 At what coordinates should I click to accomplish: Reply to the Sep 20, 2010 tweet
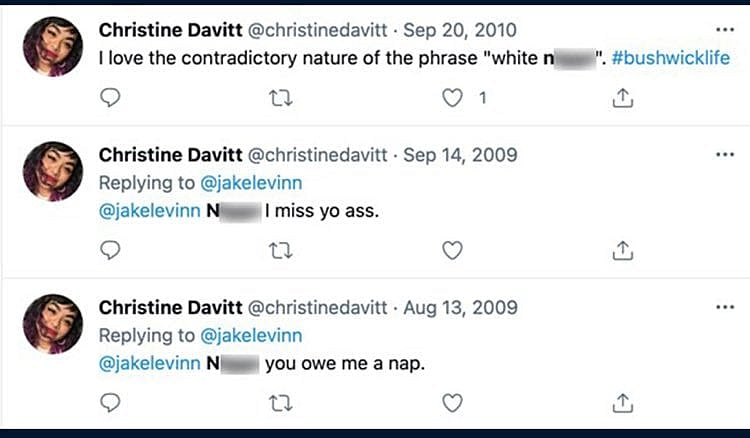pos(112,98)
